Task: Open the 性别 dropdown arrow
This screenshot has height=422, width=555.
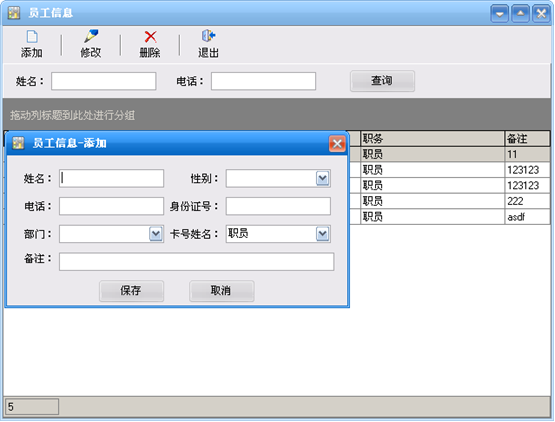Action: tap(322, 178)
